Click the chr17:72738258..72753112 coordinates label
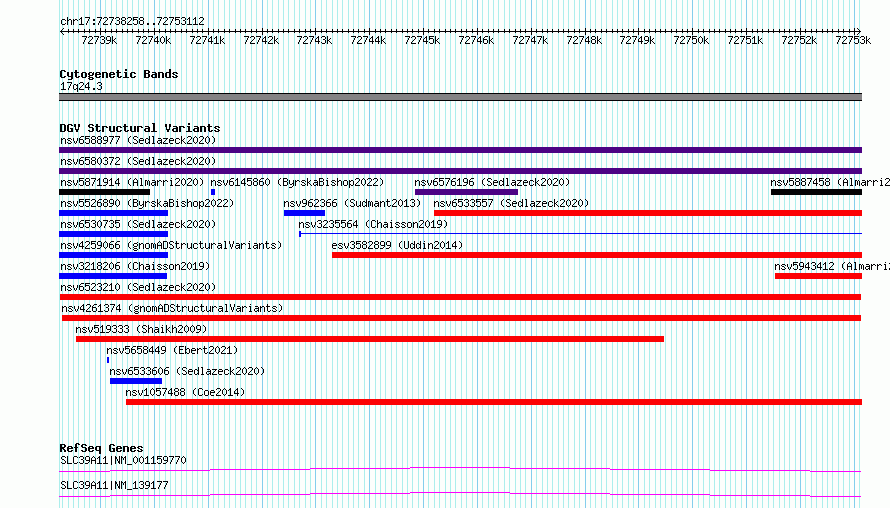 click(132, 22)
